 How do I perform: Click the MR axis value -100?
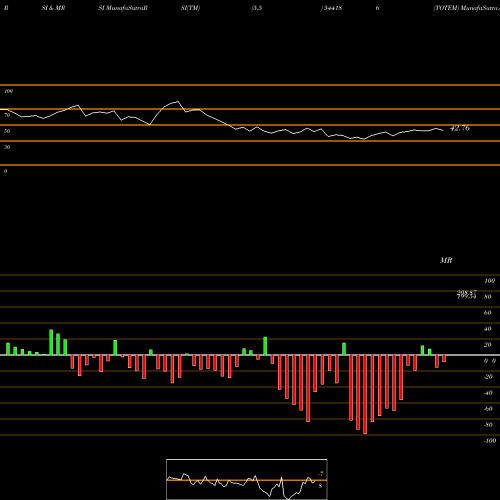coord(490,441)
